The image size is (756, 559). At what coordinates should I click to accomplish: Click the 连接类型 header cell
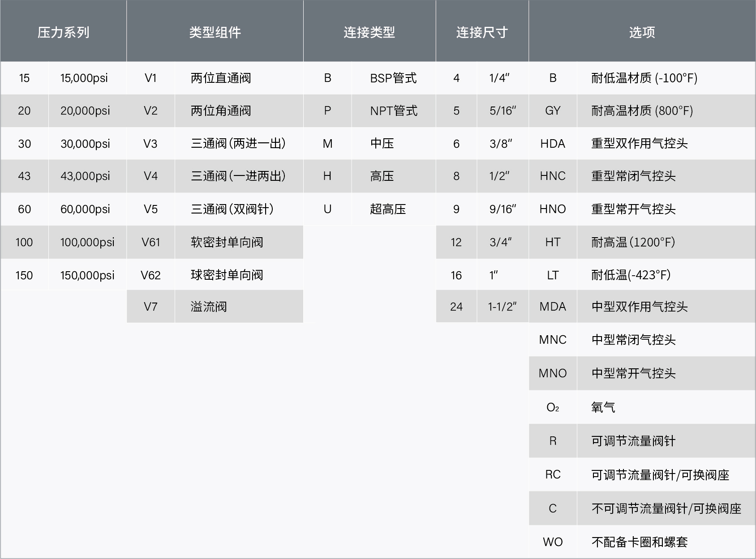click(369, 31)
